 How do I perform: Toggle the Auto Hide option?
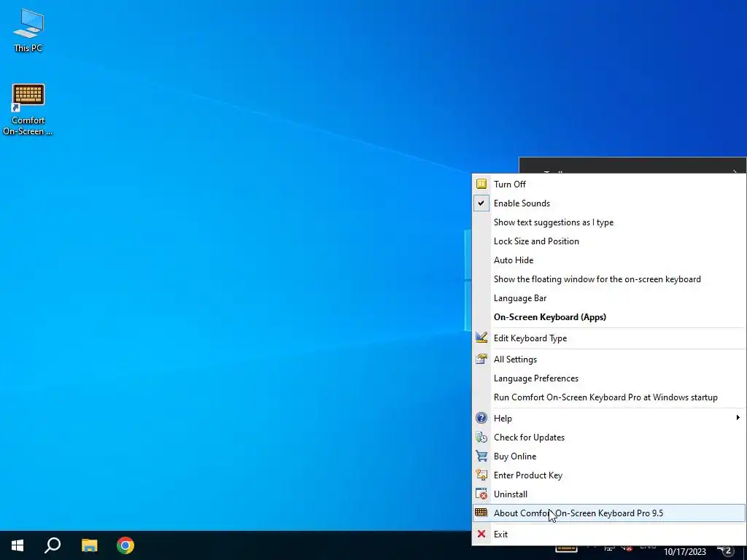pyautogui.click(x=609, y=260)
